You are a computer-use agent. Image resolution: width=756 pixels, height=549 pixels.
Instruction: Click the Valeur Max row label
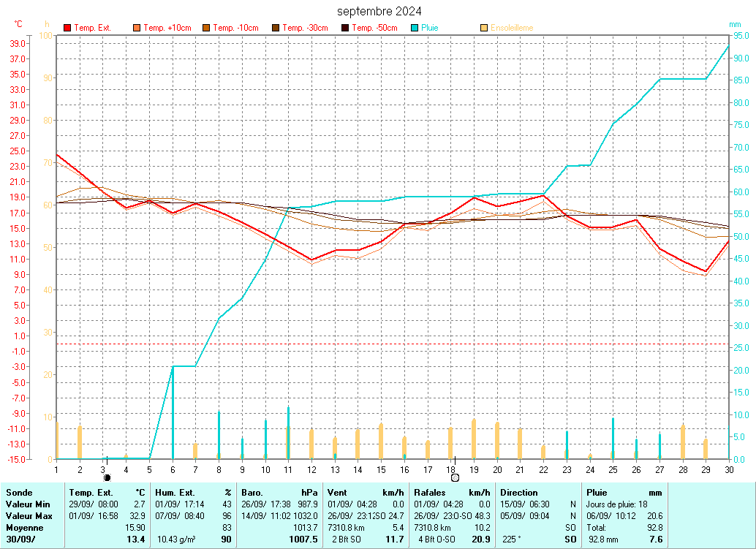click(29, 516)
